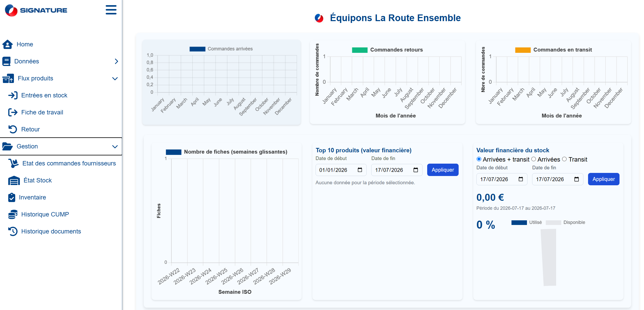This screenshot has width=644, height=310.
Task: Click the Historique documents clock icon
Action: coord(13,231)
